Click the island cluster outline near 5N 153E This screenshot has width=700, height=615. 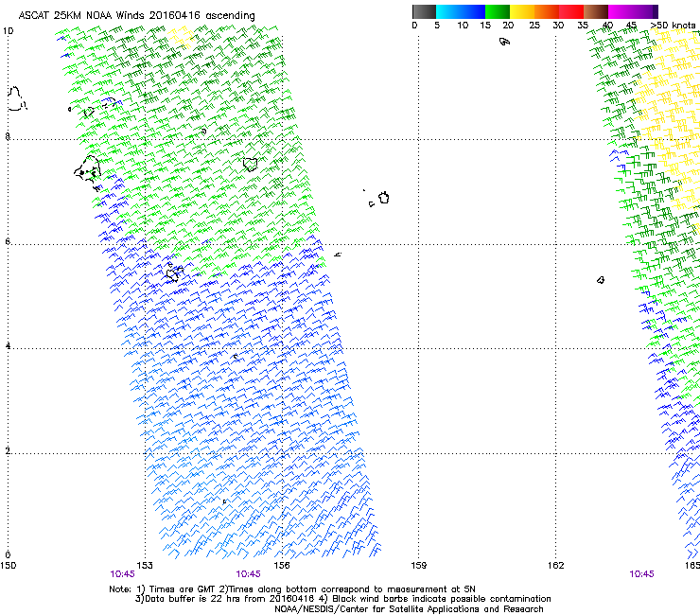(174, 272)
